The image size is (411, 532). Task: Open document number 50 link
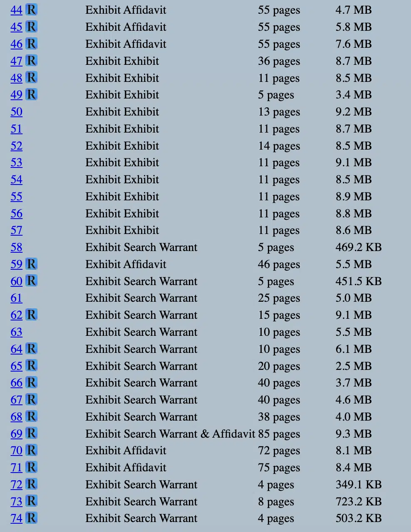[x=17, y=112]
